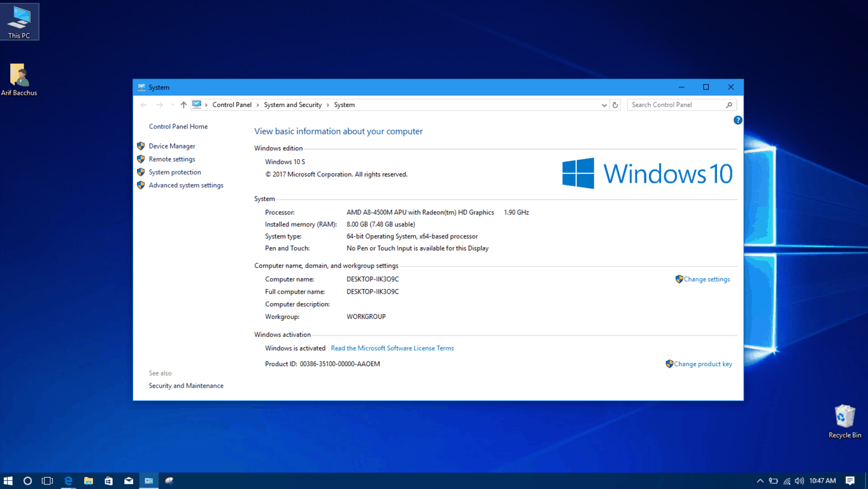Click the Windows Start button

8,481
